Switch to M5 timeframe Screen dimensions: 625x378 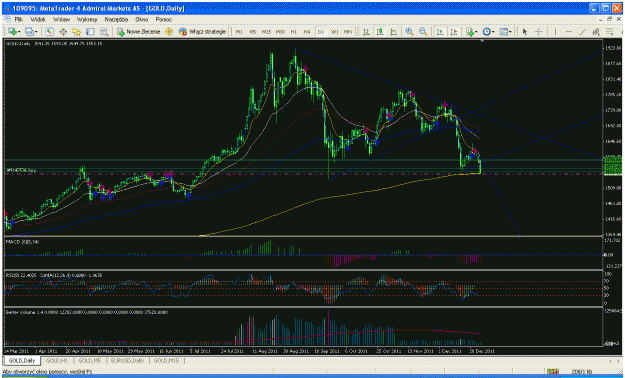252,32
